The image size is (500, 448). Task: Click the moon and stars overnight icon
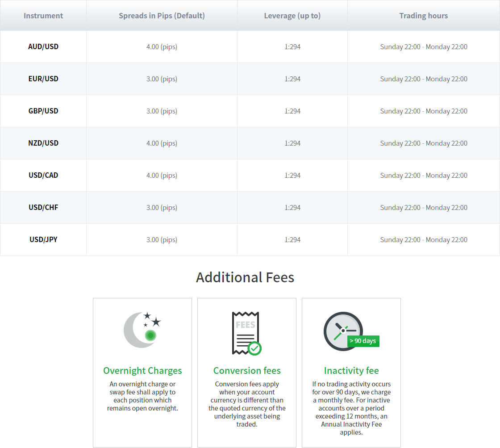(x=142, y=330)
